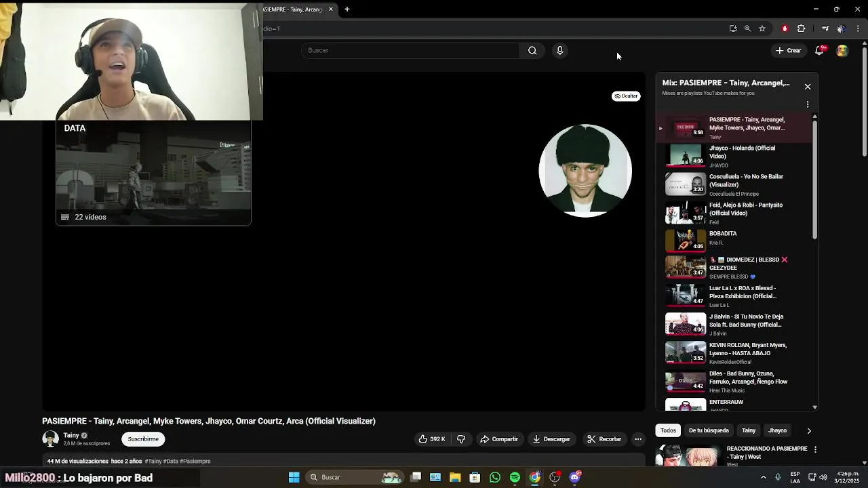Screen dimensions: 868x488
Task: Click the Recortar clip button
Action: click(x=604, y=439)
